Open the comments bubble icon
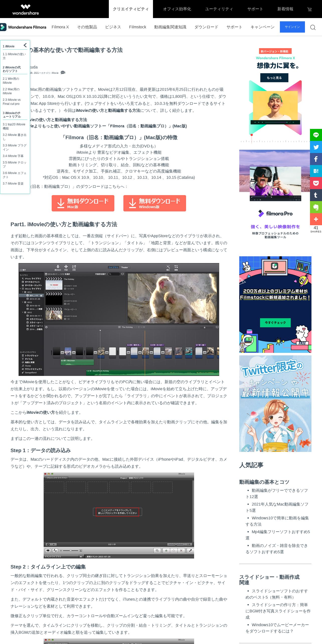 pos(63,72)
